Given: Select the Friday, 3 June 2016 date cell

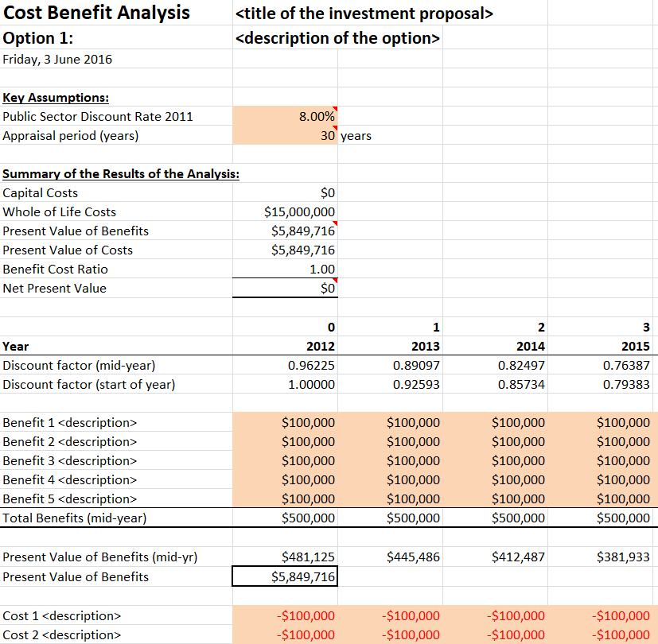Looking at the screenshot, I should click(58, 60).
